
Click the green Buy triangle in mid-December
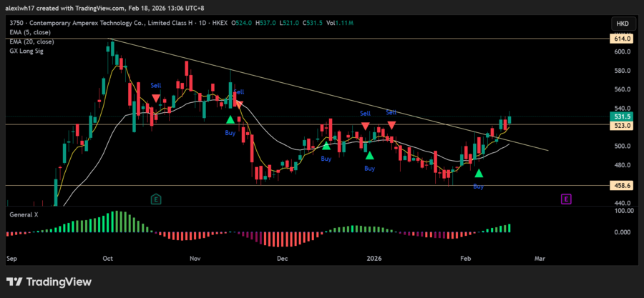(x=326, y=146)
